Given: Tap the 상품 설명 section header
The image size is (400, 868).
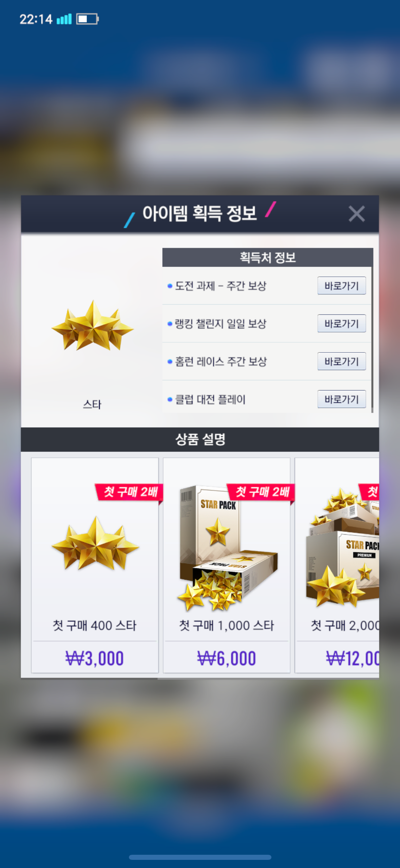Looking at the screenshot, I should (200, 439).
